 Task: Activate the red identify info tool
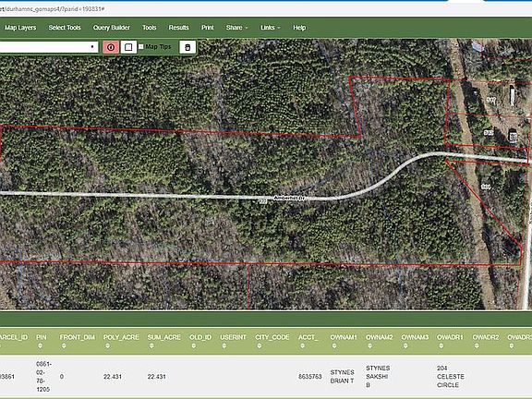(111, 47)
